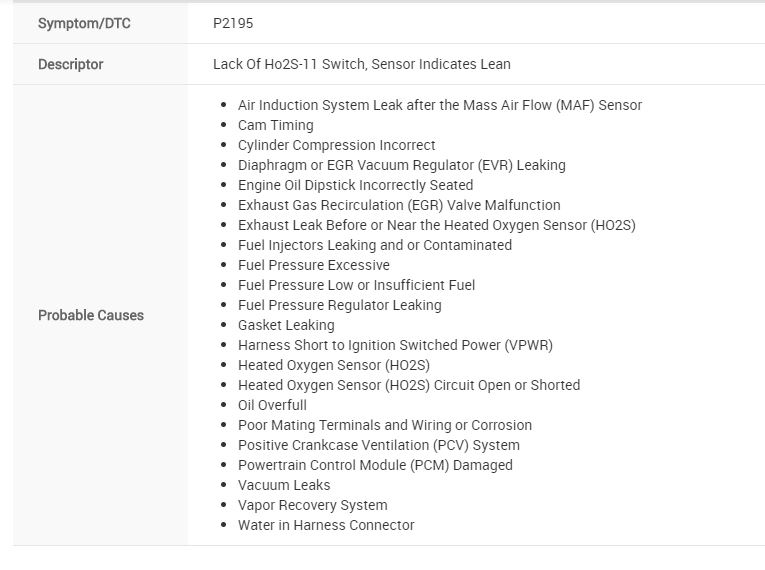Click 'Cylinder Compression Incorrect' in the list
The image size is (765, 570).
pyautogui.click(x=336, y=145)
